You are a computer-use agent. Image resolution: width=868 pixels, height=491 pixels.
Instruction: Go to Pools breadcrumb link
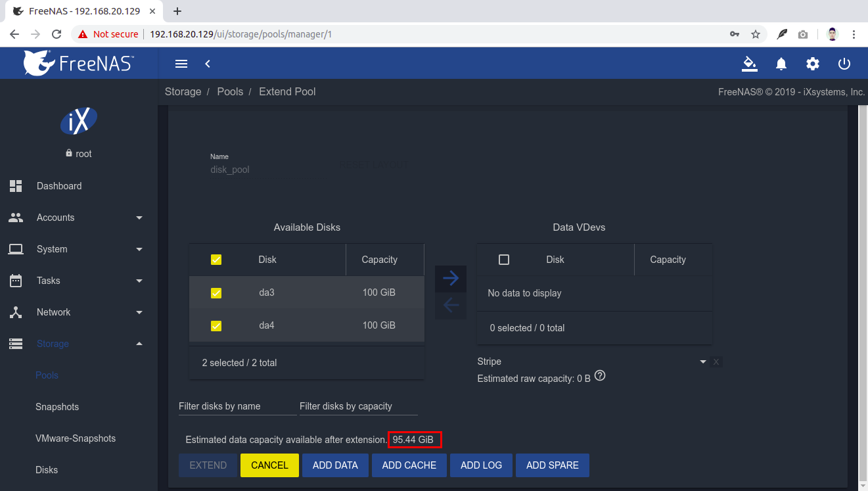pyautogui.click(x=230, y=91)
